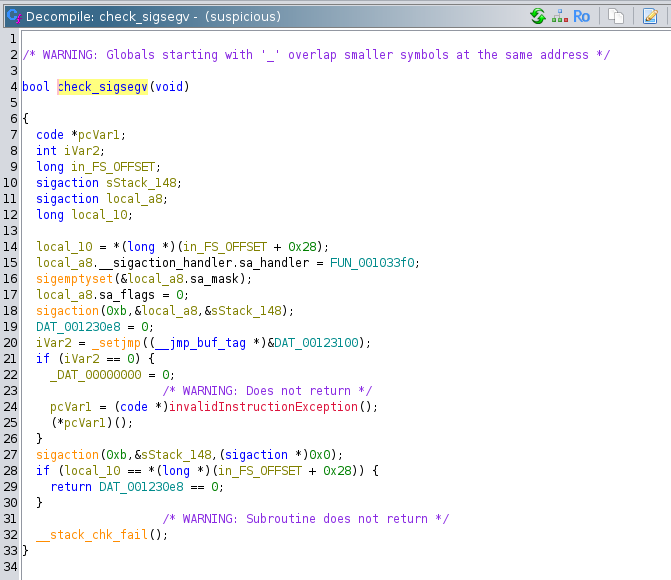Click DAT_001230e8 on the assignment line
The width and height of the screenshot is (671, 580).
pyautogui.click(x=78, y=327)
